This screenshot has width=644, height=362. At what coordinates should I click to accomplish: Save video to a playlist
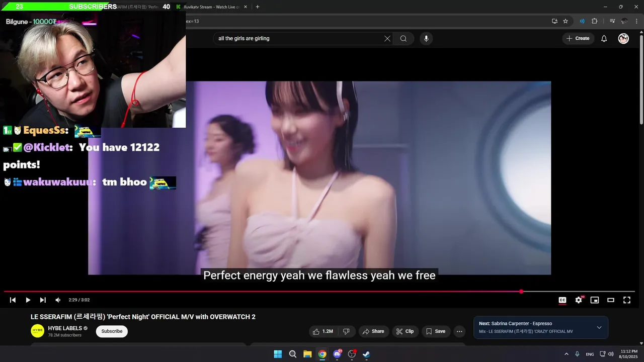pyautogui.click(x=436, y=331)
